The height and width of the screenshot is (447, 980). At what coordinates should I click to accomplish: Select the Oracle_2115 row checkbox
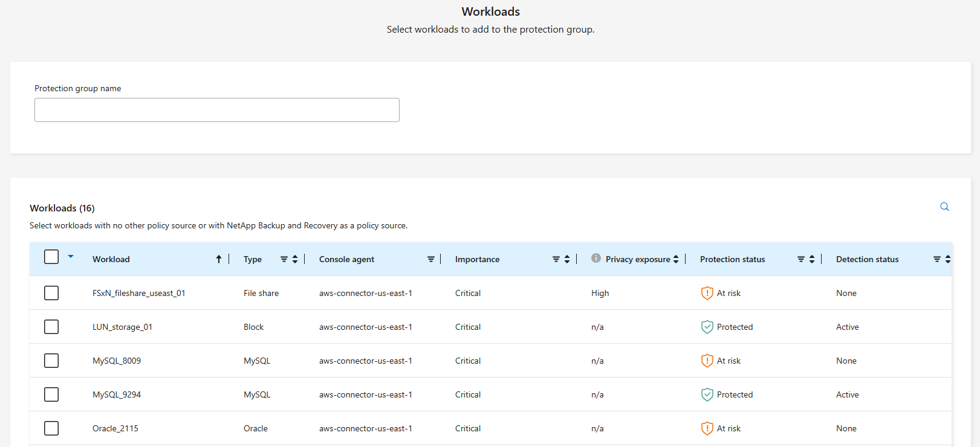(51, 428)
